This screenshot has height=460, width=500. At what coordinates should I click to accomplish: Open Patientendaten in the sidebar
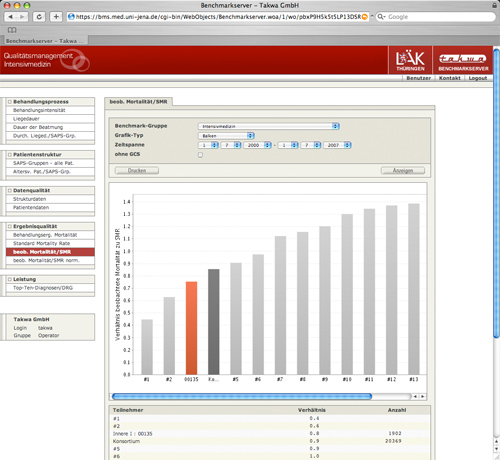tap(50, 207)
